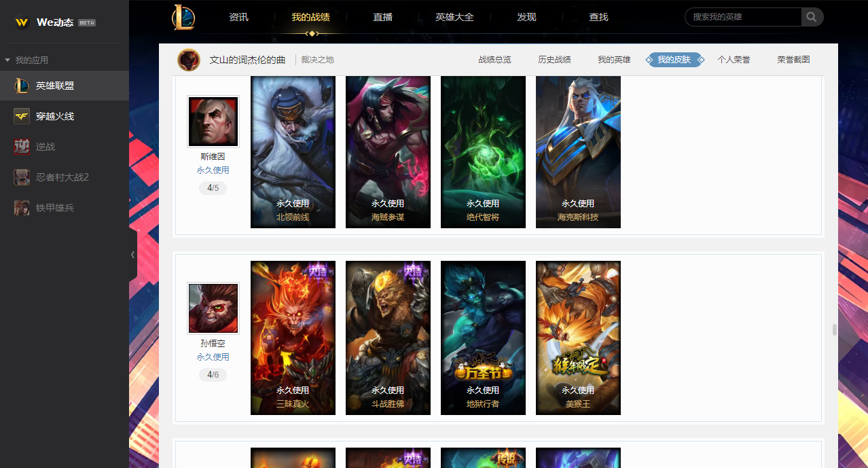Click the player avatar icon beside 文山的词杰伦的曲
Viewport: 868px width, 468px height.
click(189, 60)
